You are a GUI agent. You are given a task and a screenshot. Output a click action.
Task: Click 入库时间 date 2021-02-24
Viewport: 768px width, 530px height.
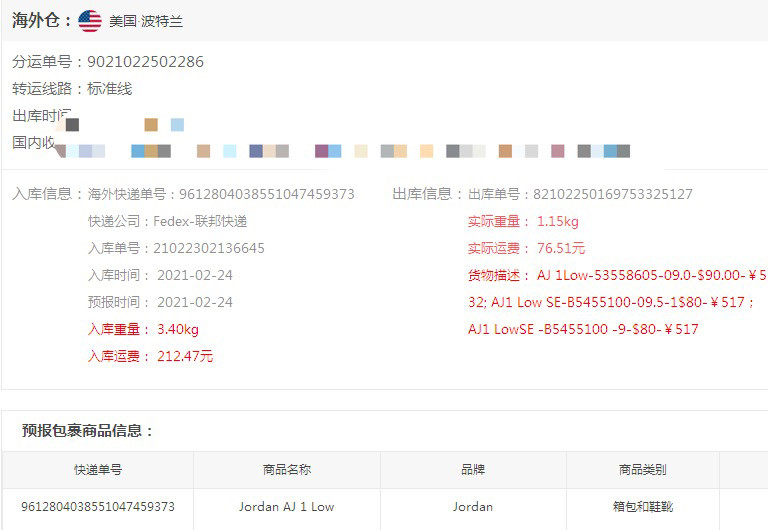[194, 275]
